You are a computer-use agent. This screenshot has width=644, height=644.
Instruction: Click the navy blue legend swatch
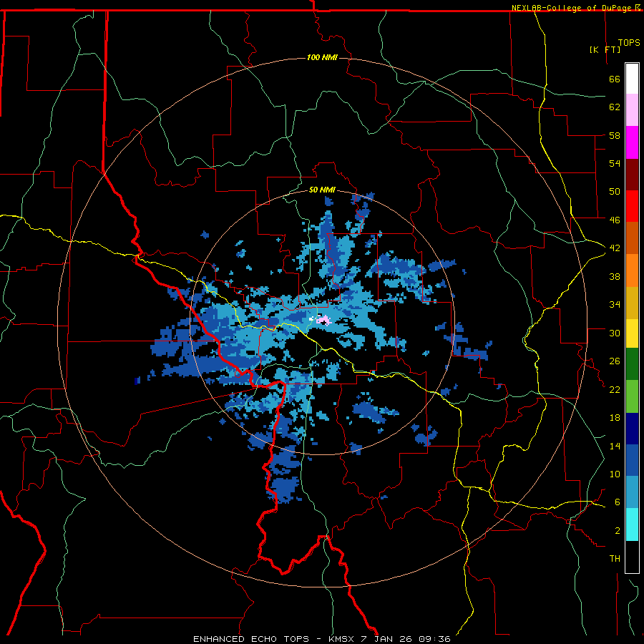tap(632, 429)
